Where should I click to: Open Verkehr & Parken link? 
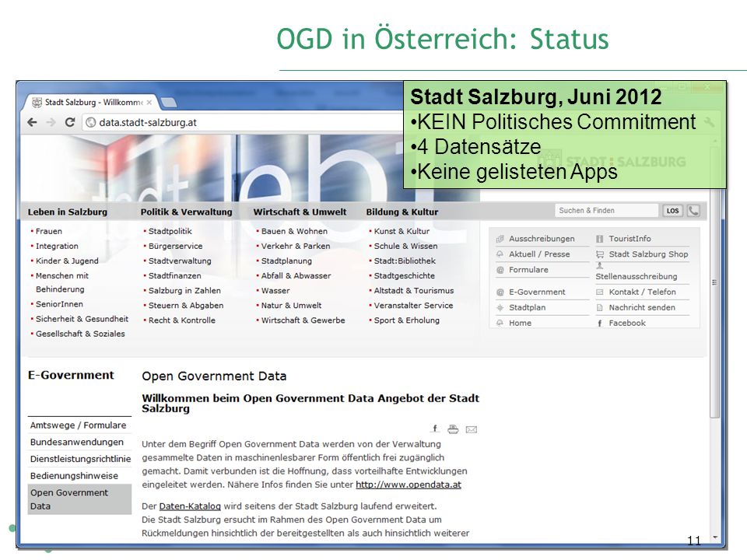[296, 247]
